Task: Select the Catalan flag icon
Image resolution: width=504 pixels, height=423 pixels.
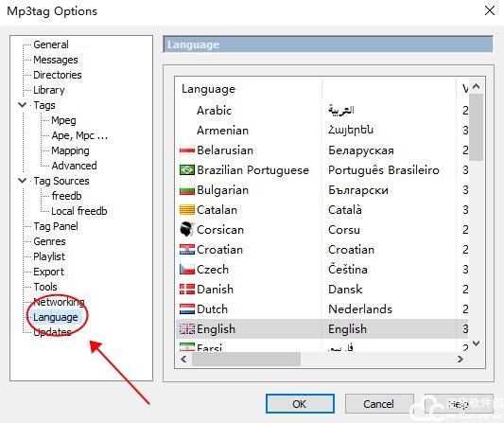Action: coord(186,210)
